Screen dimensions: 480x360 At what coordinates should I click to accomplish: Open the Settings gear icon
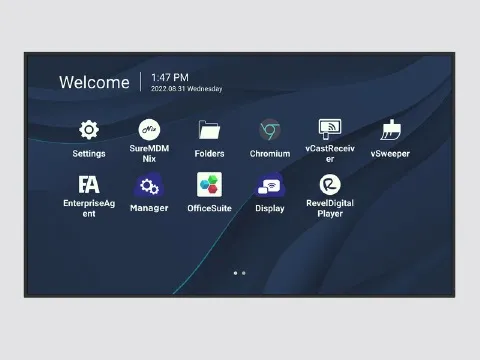(89, 130)
